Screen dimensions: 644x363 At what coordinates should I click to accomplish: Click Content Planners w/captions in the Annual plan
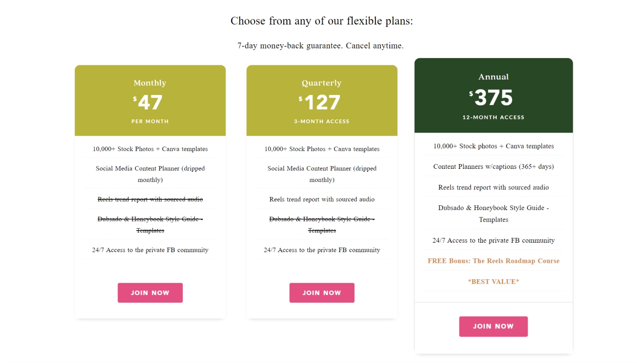point(493,167)
